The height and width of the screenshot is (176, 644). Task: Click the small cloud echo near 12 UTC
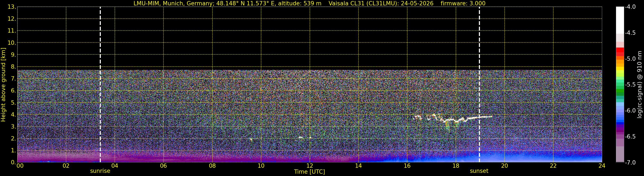tap(301, 137)
